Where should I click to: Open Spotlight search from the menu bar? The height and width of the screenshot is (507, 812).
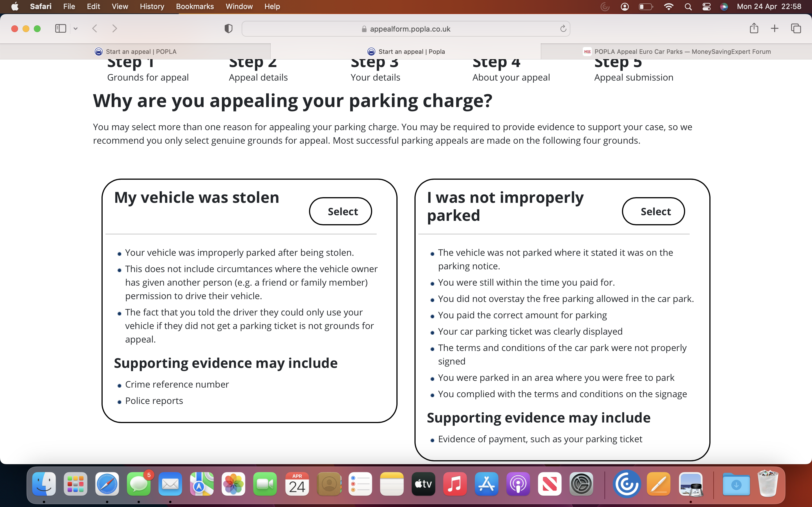tap(688, 6)
